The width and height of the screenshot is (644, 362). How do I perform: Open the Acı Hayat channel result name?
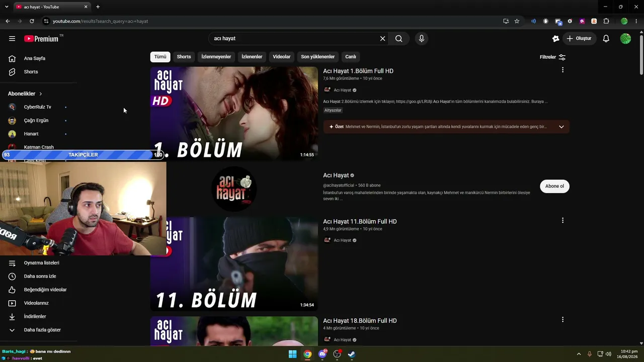(336, 175)
